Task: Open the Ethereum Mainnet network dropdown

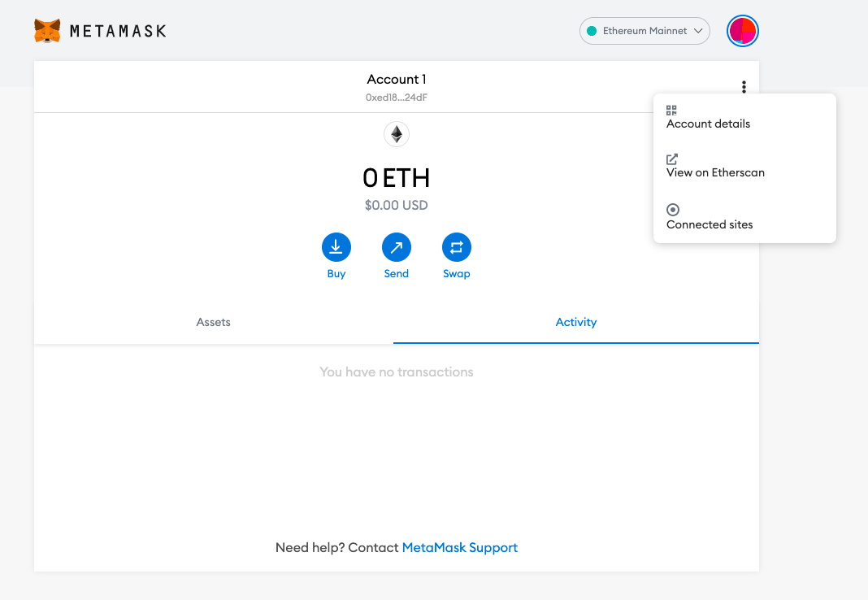Action: 644,31
